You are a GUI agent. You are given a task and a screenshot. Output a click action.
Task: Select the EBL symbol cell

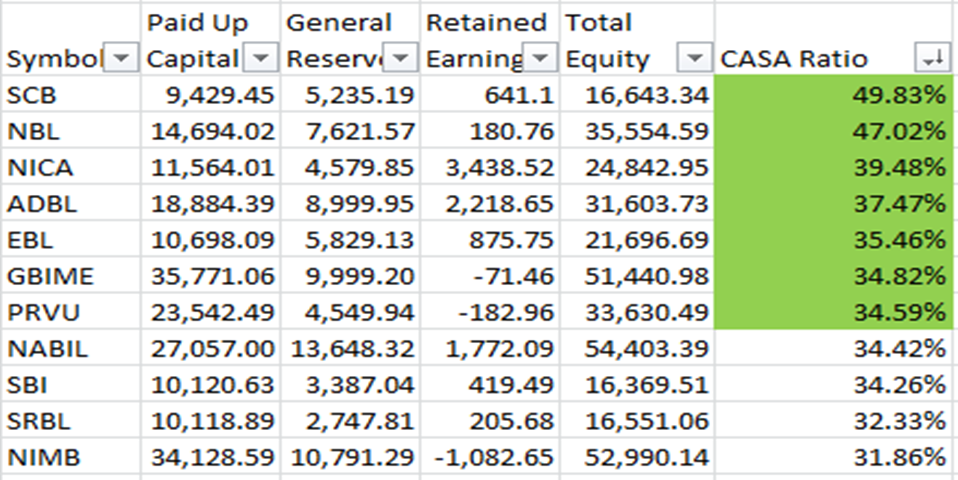pyautogui.click(x=71, y=239)
